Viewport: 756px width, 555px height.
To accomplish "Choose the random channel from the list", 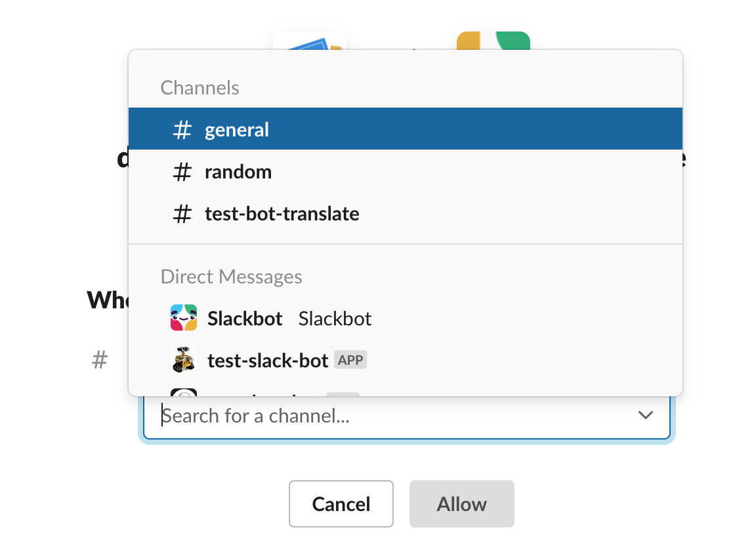I will pos(406,171).
